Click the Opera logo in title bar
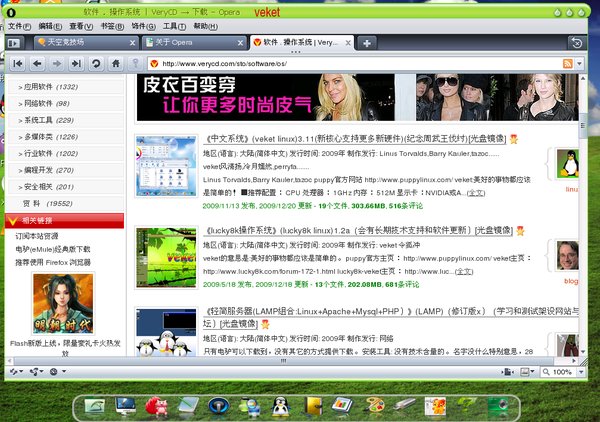The height and width of the screenshot is (422, 600). coord(11,12)
